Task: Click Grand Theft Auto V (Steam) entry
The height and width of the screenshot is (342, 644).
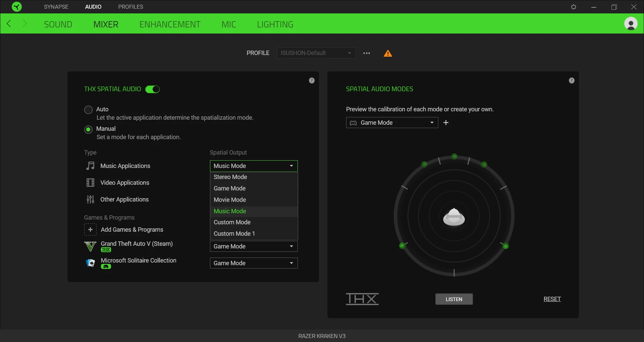Action: [137, 244]
